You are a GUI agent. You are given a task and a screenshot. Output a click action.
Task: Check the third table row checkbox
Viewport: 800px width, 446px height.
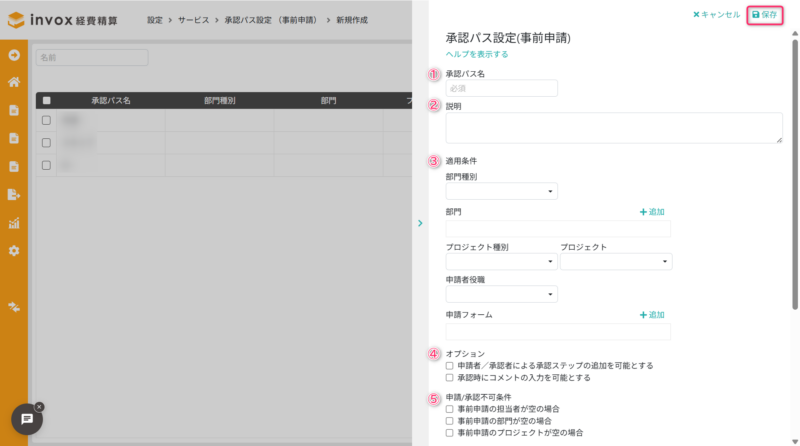coord(46,165)
